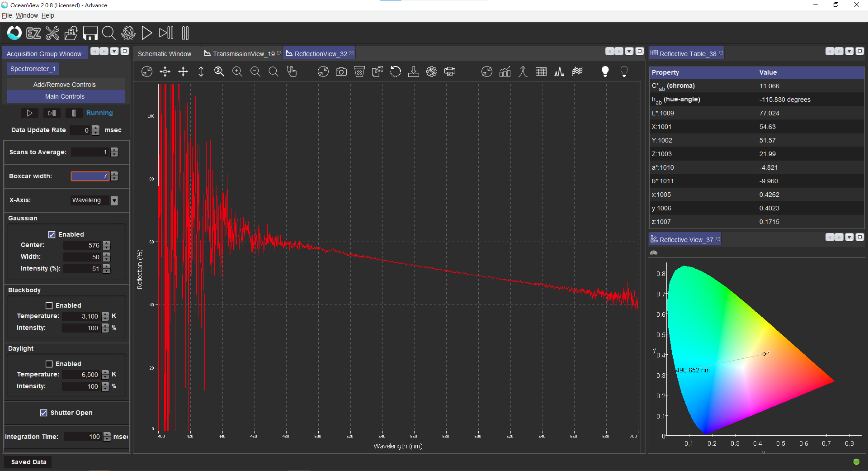The width and height of the screenshot is (868, 471).
Task: Open the Window menu
Action: click(27, 15)
